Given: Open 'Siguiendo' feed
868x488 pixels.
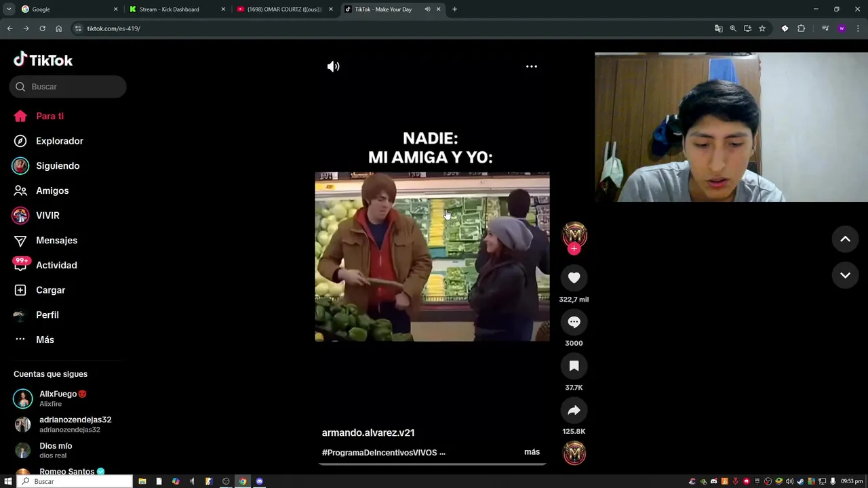Looking at the screenshot, I should point(46,165).
